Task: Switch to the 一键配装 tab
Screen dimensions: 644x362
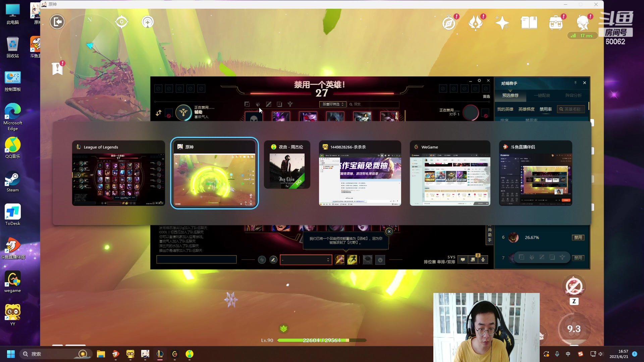Action: [x=542, y=96]
